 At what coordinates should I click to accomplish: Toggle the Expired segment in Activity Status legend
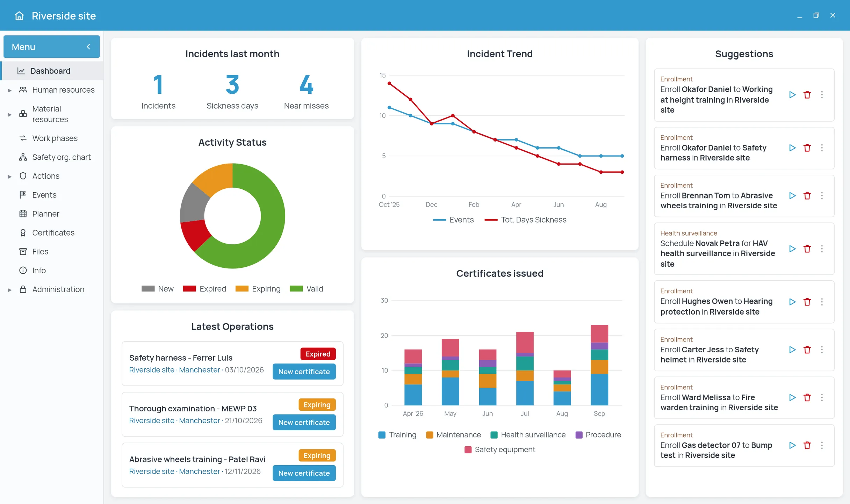(204, 289)
